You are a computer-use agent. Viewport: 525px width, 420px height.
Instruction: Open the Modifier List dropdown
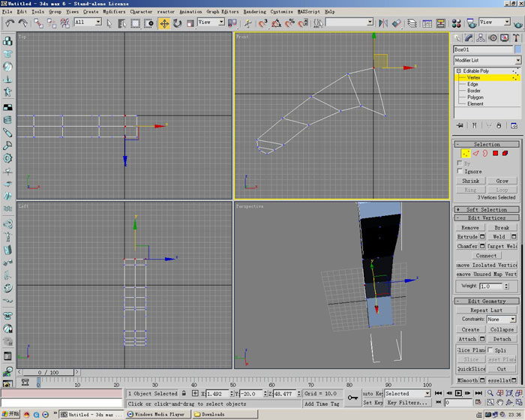(517, 61)
